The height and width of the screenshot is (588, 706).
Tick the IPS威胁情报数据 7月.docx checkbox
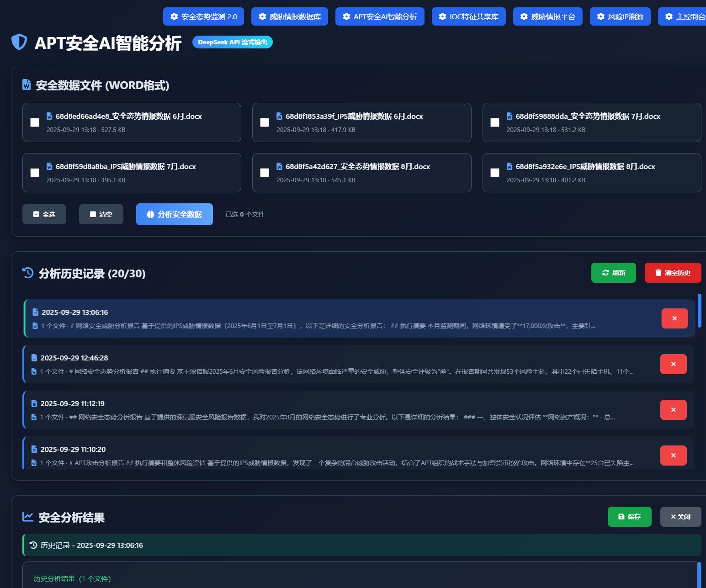pos(35,173)
